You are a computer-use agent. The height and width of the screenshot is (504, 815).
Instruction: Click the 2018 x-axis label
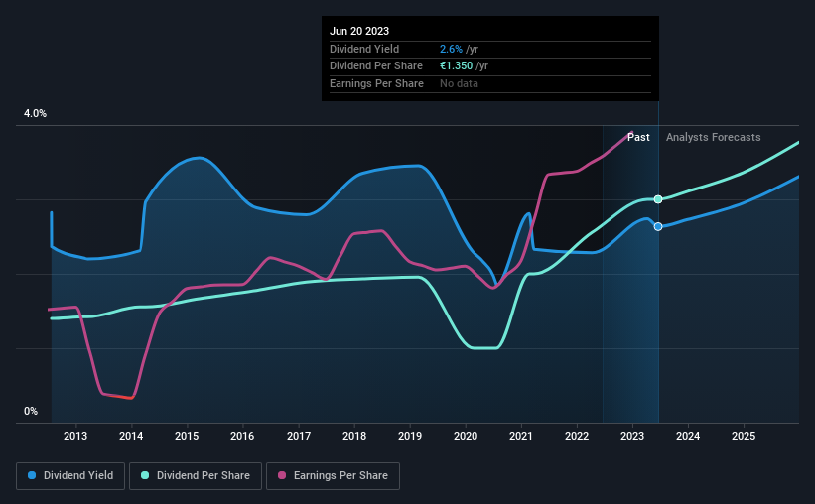[354, 436]
